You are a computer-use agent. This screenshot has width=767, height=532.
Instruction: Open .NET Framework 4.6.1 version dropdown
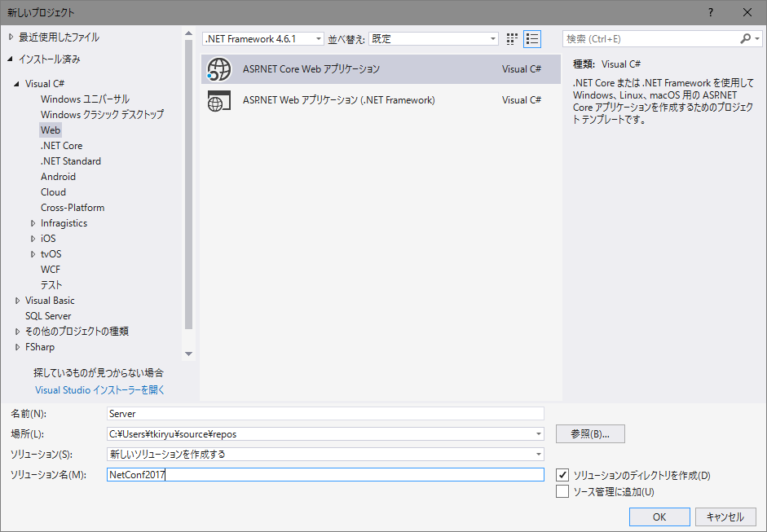[x=263, y=39]
